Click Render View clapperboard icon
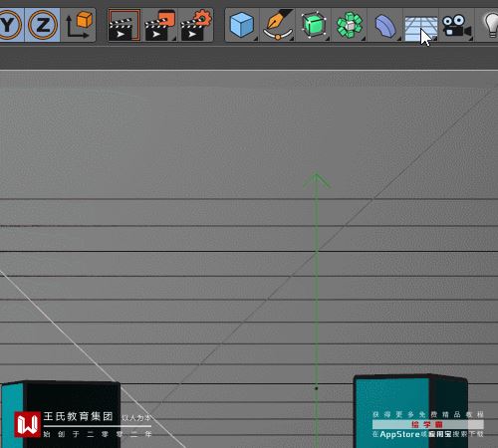The image size is (498, 448). [124, 25]
